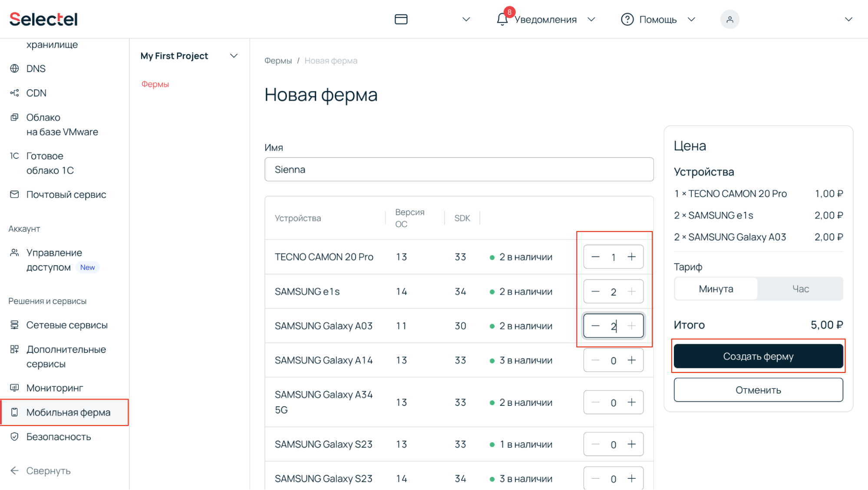Expand the My First Project dropdown
868x490 pixels.
click(x=234, y=56)
